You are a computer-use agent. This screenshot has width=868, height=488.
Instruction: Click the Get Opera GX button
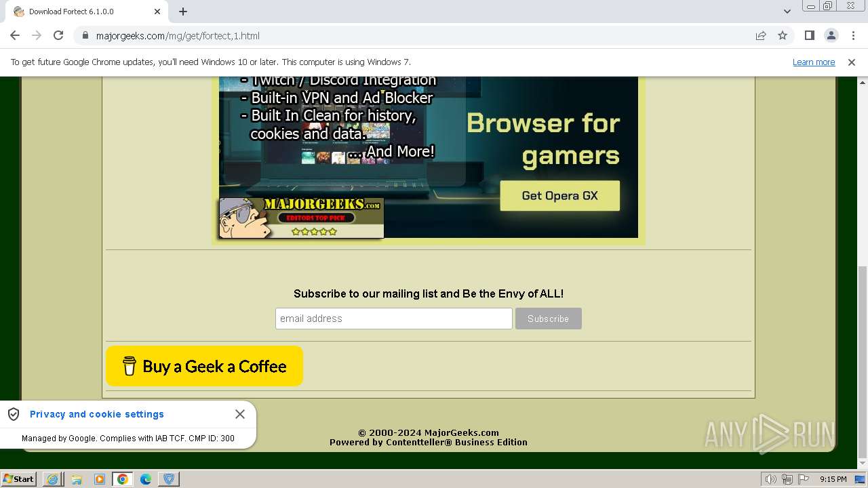point(559,196)
